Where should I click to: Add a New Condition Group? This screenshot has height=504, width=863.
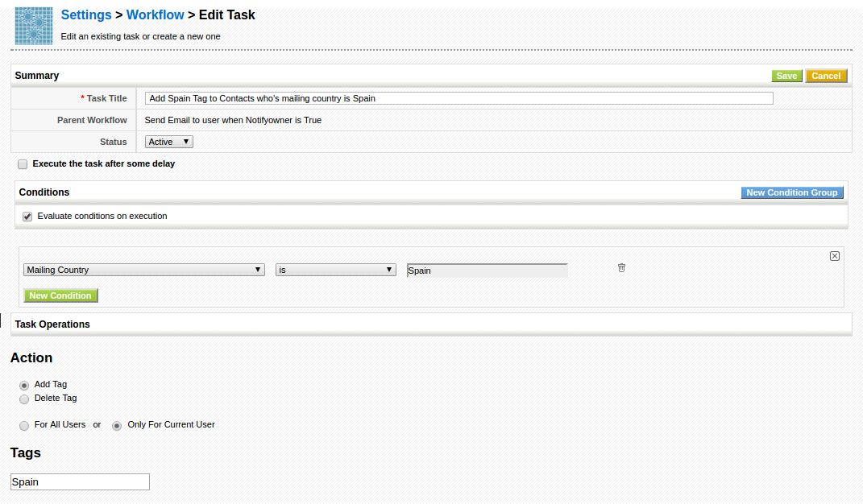coord(792,192)
